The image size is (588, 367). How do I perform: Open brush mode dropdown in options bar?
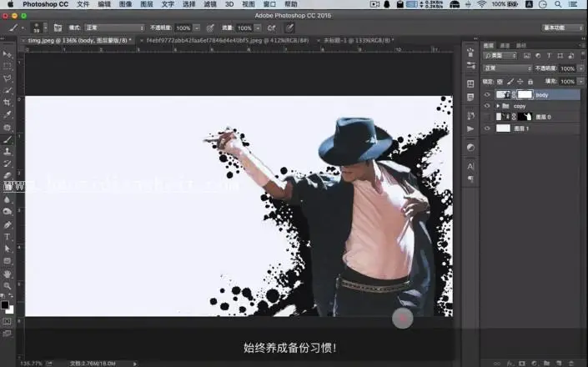tap(114, 28)
